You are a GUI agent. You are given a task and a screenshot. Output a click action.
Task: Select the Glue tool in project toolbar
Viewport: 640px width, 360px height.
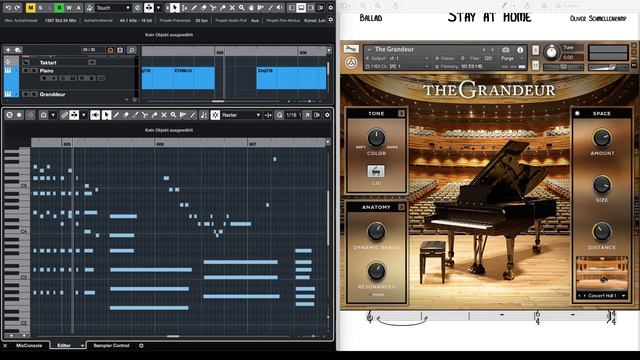pos(223,8)
